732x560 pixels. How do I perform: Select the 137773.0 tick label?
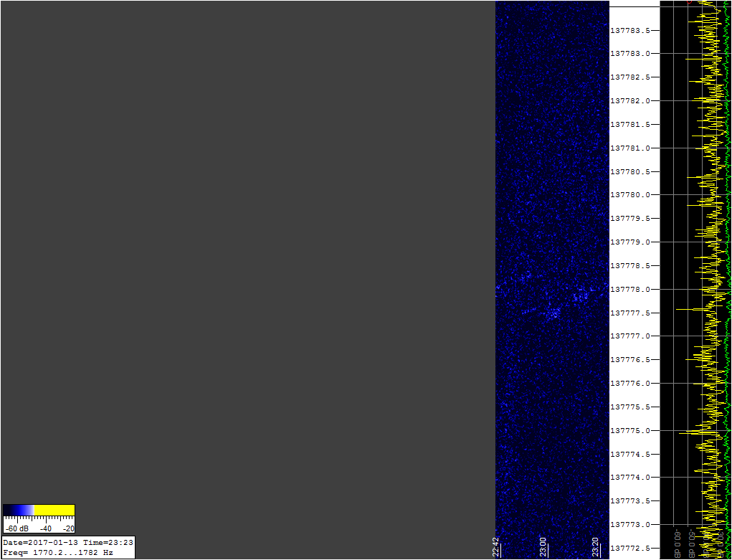631,525
